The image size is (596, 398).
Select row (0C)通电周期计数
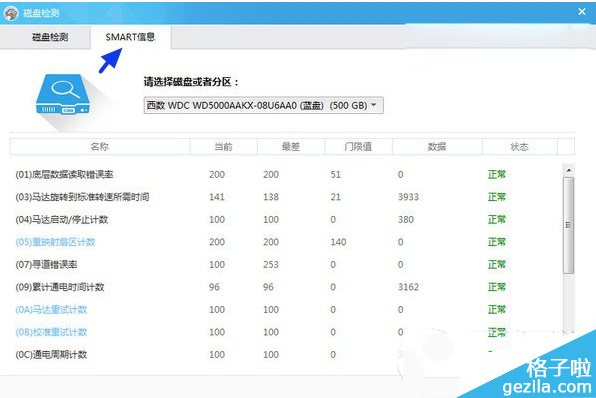[287, 354]
